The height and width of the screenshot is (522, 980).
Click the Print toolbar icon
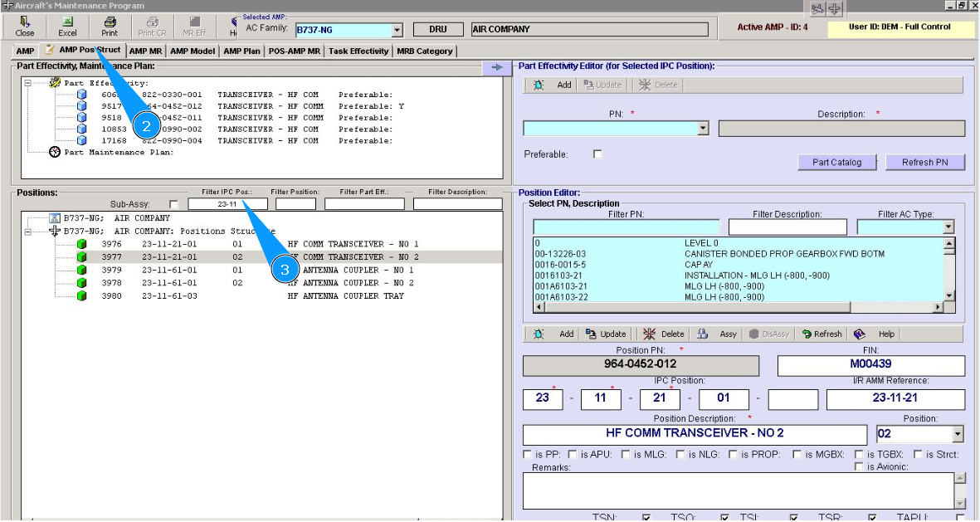110,22
